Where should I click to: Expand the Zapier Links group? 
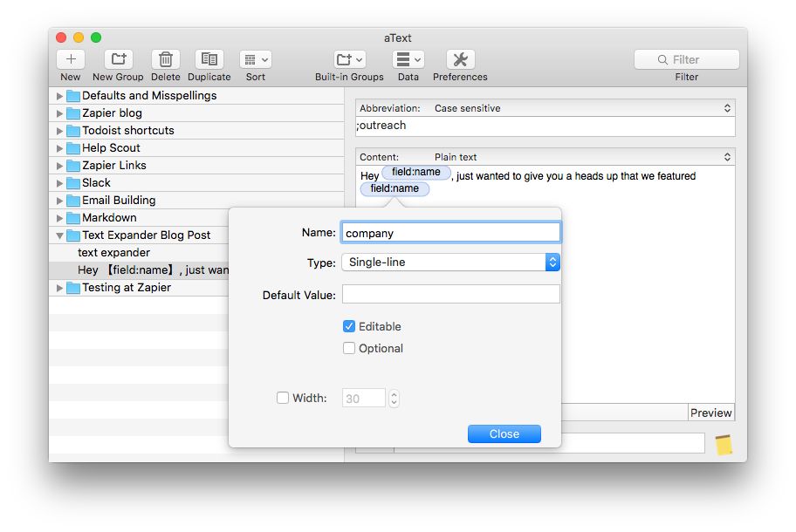tap(59, 166)
